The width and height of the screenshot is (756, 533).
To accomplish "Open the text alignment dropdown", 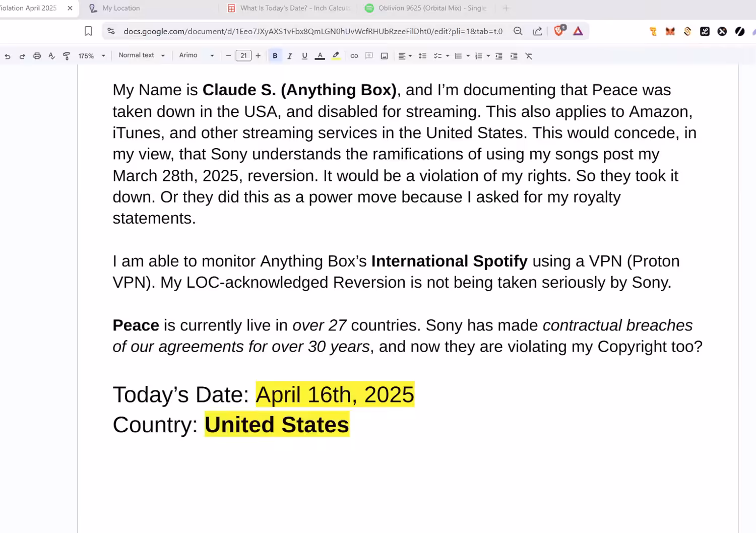I will pyautogui.click(x=405, y=56).
